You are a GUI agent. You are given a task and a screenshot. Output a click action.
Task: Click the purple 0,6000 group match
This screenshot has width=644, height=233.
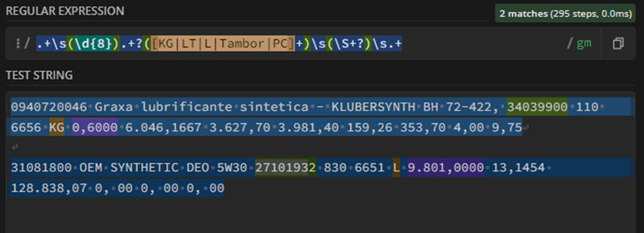click(95, 128)
